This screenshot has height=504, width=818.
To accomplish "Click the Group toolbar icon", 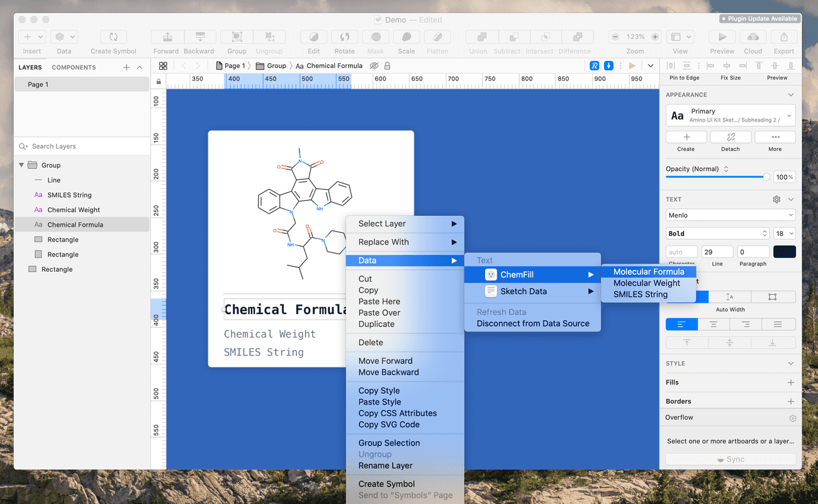I will [x=237, y=37].
